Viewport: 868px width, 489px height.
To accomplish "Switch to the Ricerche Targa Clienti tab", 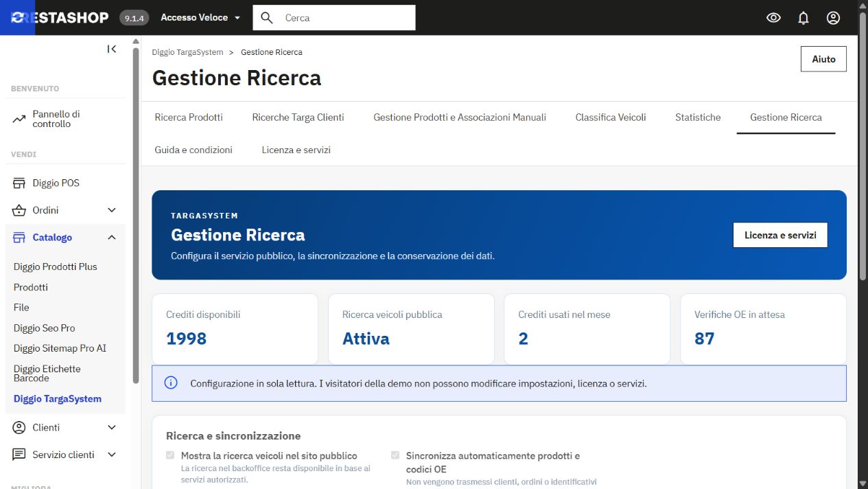I will click(x=298, y=117).
